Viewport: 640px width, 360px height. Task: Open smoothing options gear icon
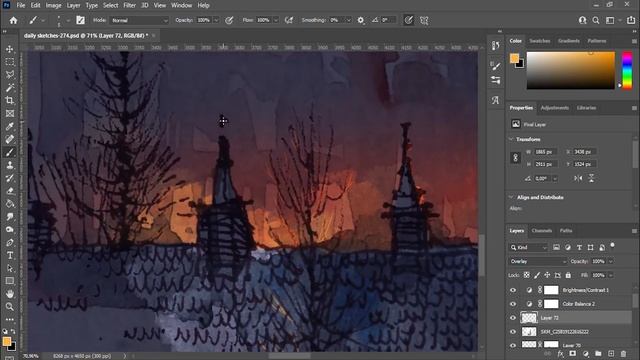pyautogui.click(x=361, y=20)
